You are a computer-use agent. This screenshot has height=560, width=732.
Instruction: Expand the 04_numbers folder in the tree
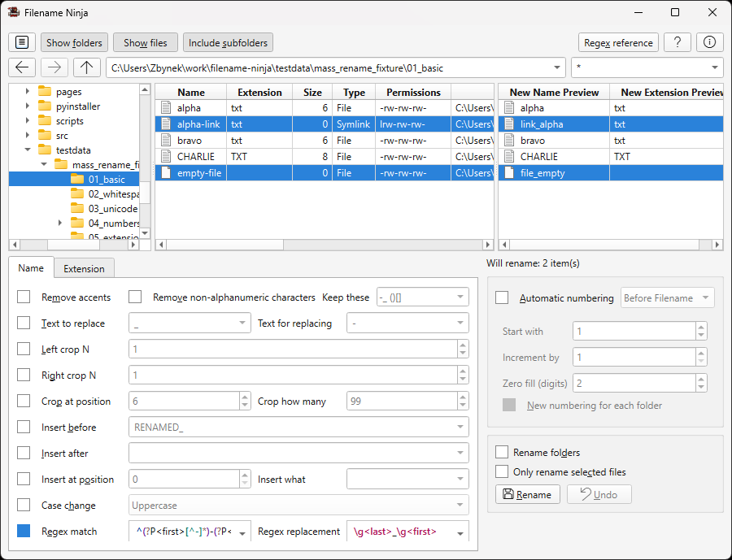tap(59, 223)
